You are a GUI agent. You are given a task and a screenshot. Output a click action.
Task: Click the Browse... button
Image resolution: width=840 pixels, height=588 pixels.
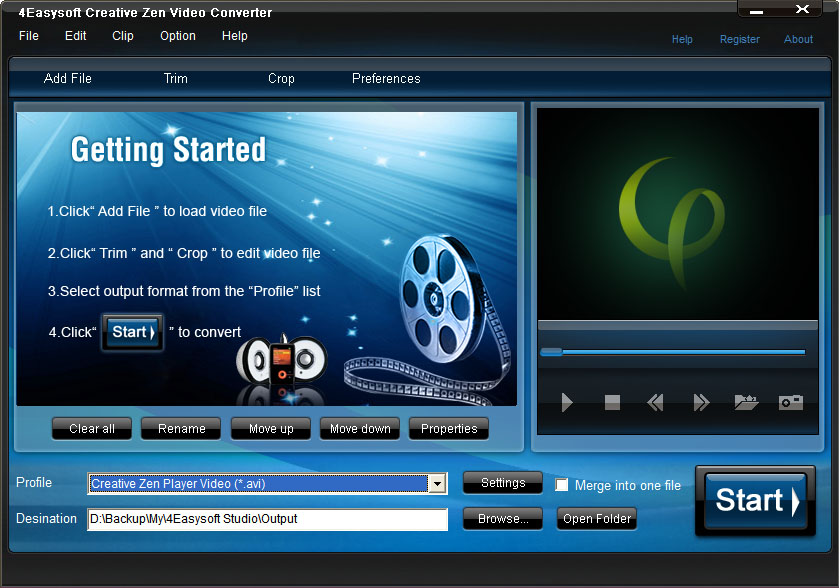pyautogui.click(x=502, y=518)
